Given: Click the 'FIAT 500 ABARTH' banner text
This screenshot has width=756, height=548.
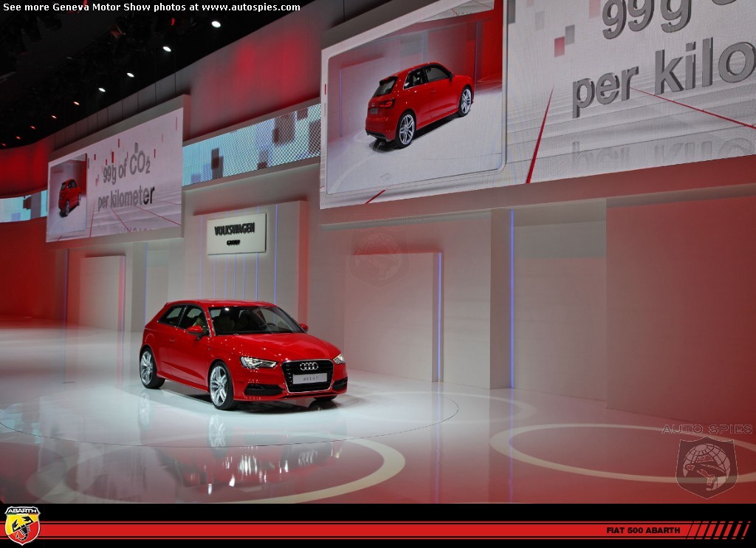Looking at the screenshot, I should click(x=643, y=530).
